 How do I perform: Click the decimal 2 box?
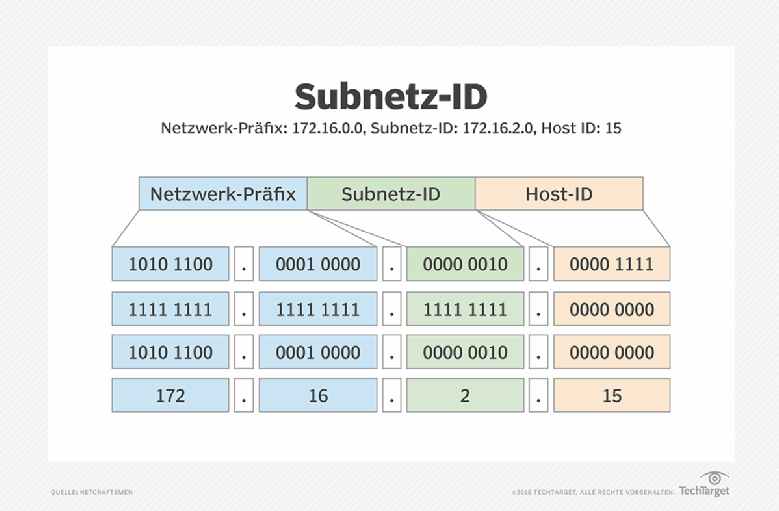click(x=465, y=396)
